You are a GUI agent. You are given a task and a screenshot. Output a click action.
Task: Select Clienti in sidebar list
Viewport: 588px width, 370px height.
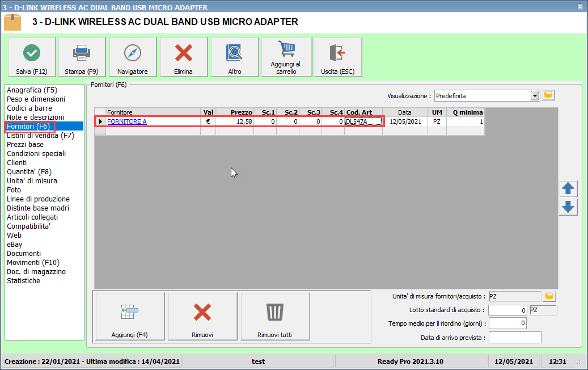click(x=16, y=162)
